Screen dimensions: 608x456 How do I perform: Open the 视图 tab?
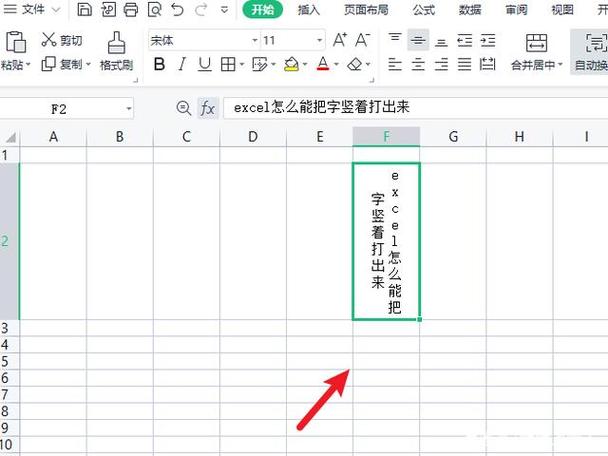click(x=562, y=9)
